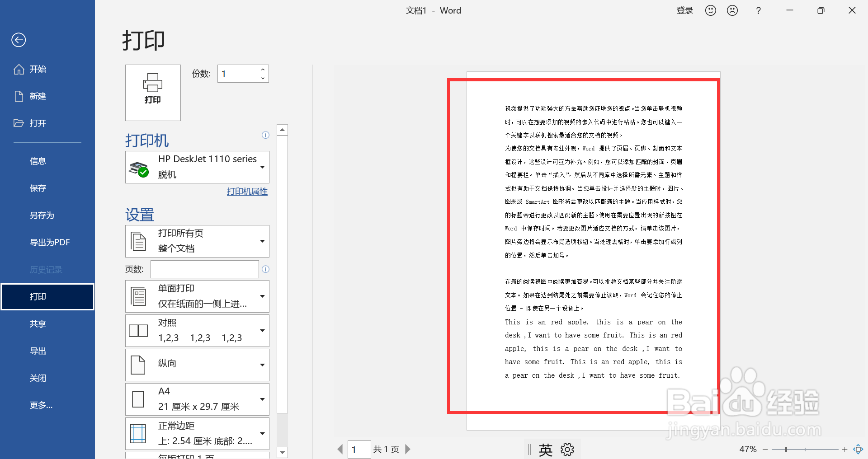Click the big 打印 printer button

(x=153, y=93)
